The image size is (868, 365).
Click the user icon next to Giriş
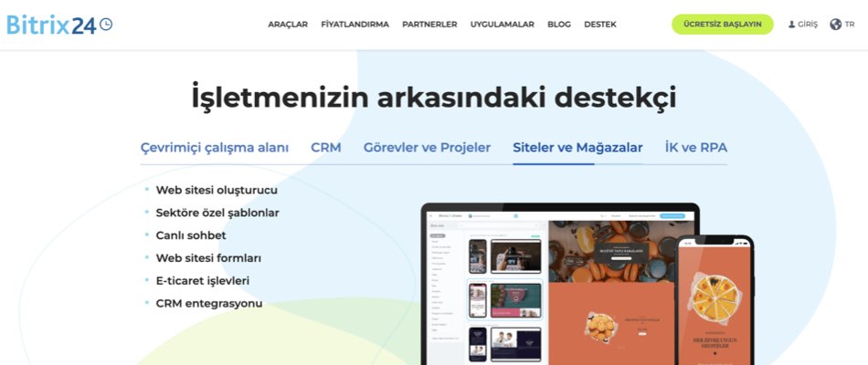point(791,25)
